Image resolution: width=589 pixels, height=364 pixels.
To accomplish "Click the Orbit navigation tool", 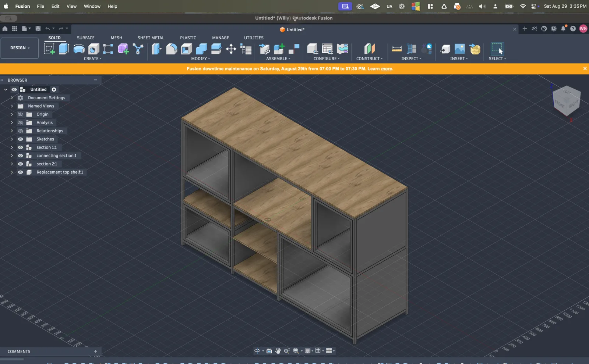I will pos(257,351).
